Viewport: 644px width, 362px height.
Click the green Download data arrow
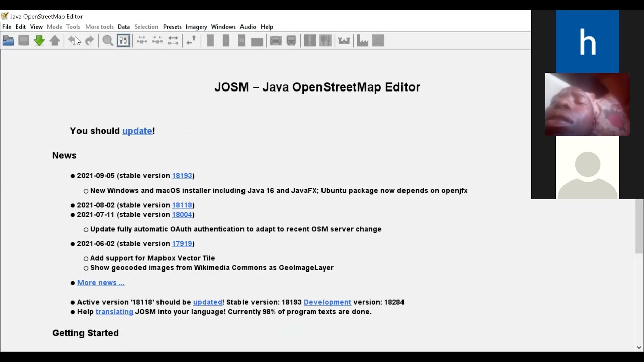39,41
